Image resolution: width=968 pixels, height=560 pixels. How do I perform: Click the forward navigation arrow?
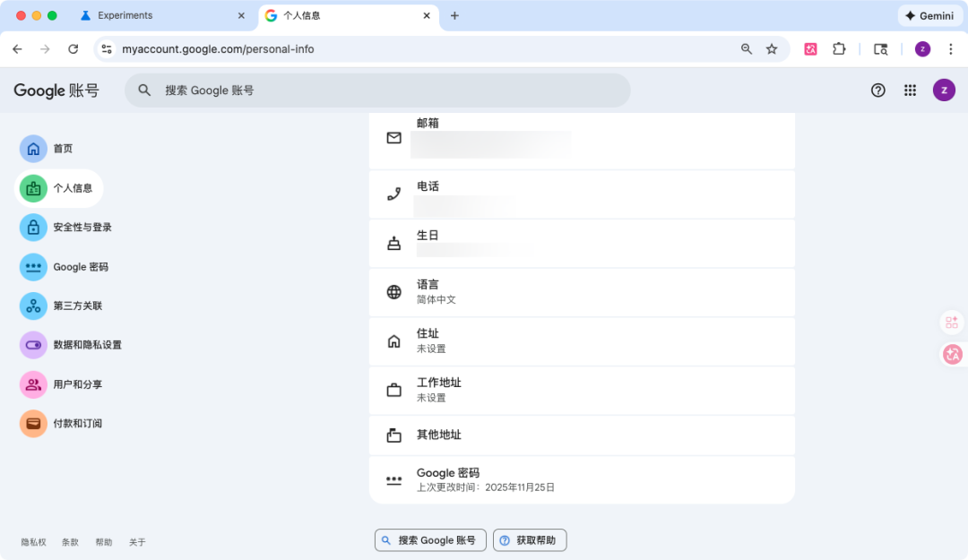point(45,48)
